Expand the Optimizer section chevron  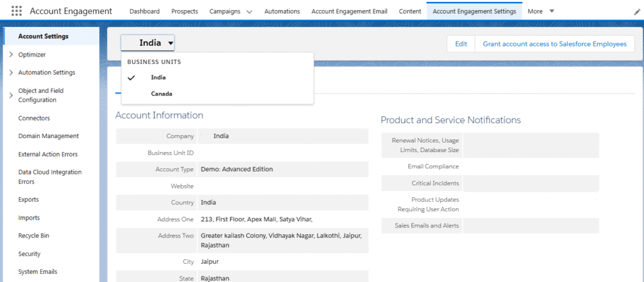[x=11, y=55]
